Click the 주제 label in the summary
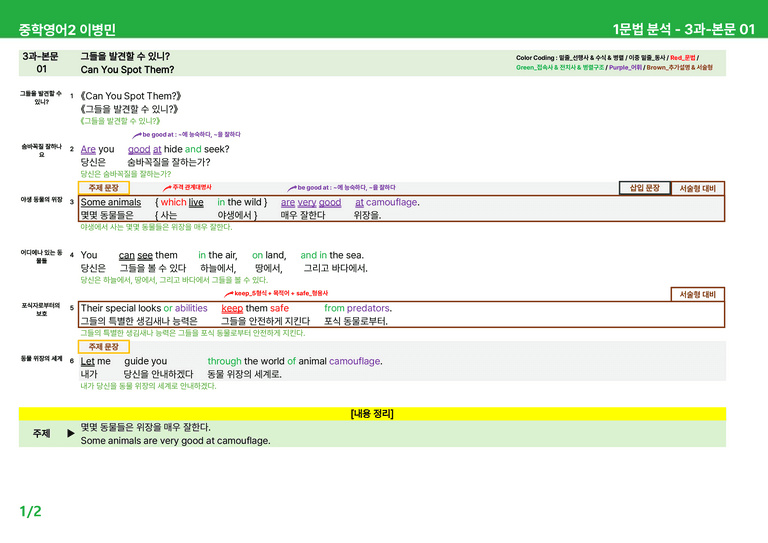The image size is (768, 543). [42, 433]
